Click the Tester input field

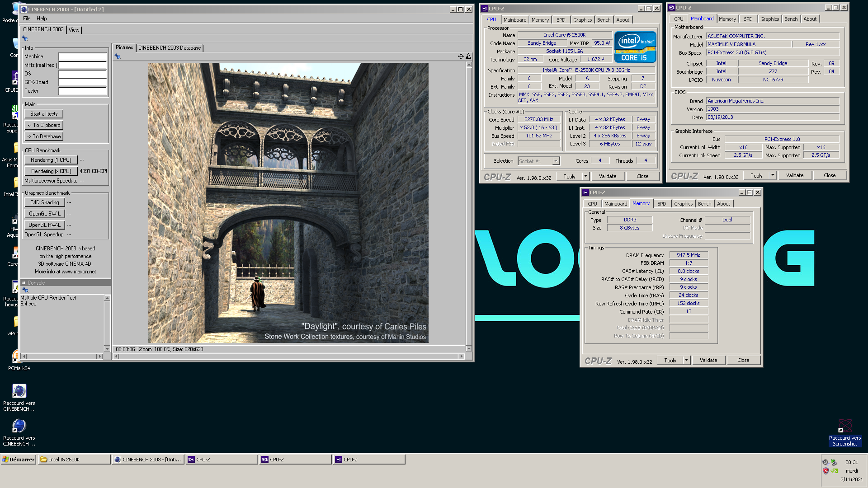[x=82, y=91]
